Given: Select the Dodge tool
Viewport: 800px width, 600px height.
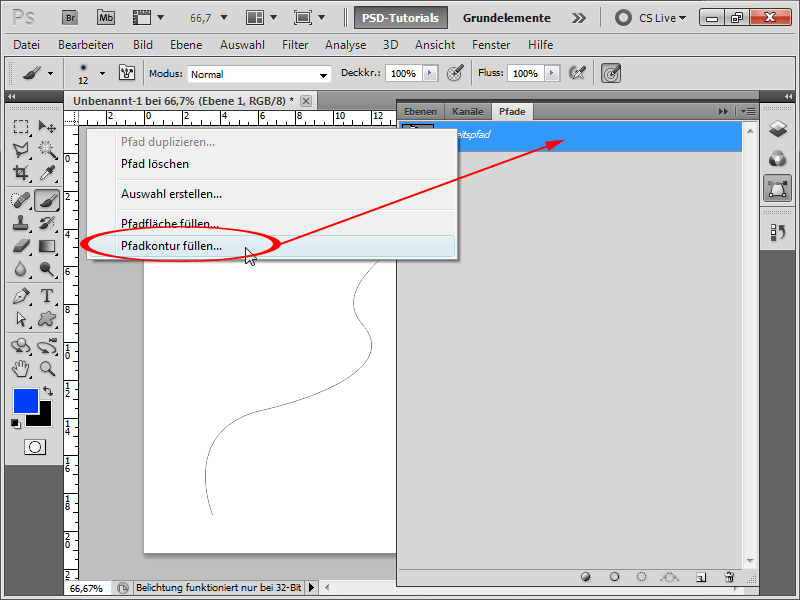Looking at the screenshot, I should coord(47,269).
